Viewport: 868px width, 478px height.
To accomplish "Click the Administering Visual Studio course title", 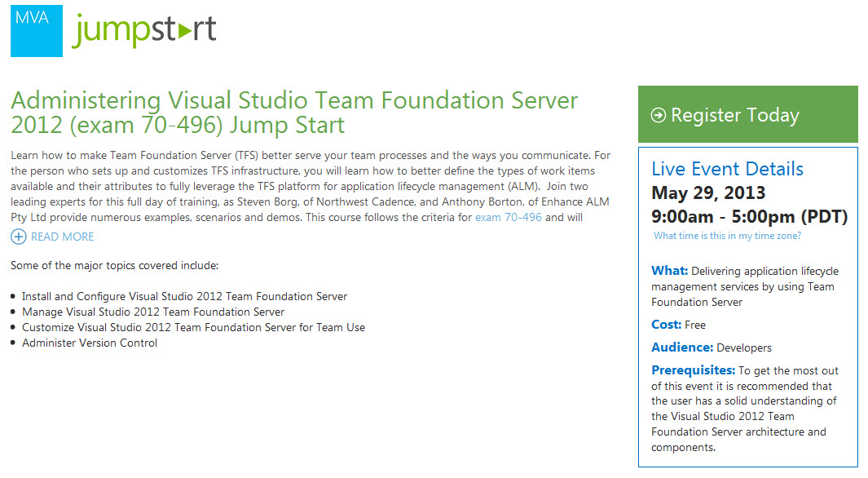I will pyautogui.click(x=294, y=113).
